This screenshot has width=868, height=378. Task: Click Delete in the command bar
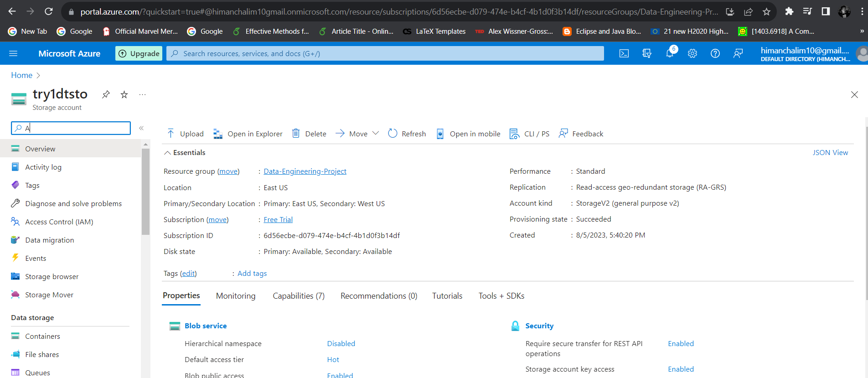(309, 134)
